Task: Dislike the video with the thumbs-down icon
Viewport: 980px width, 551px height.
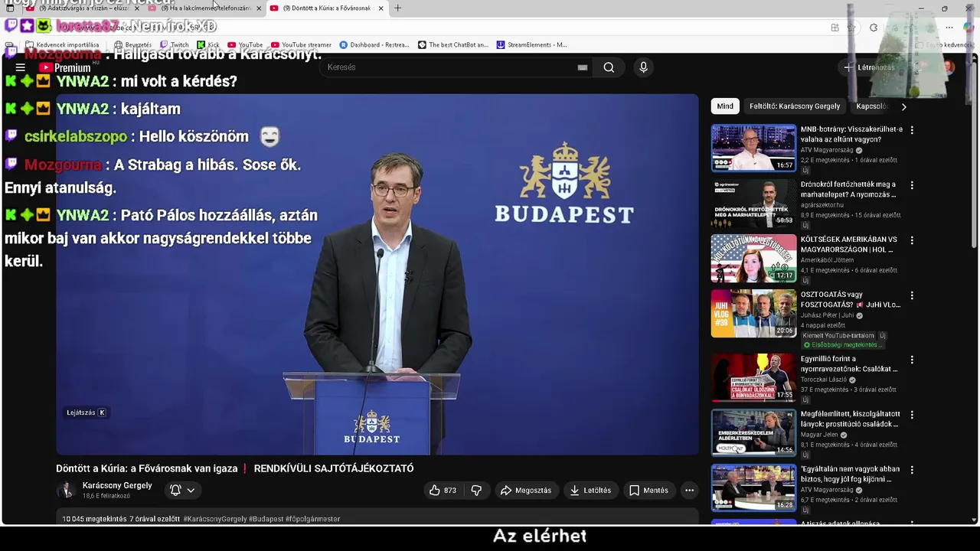Action: [476, 491]
